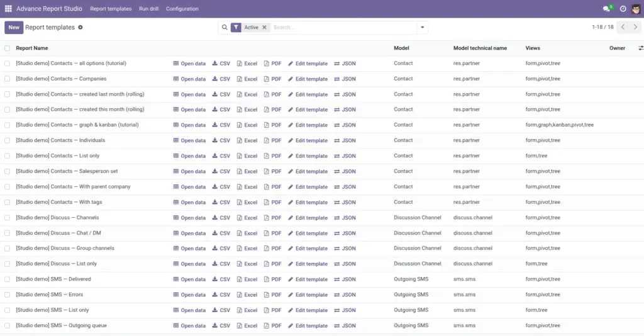
Task: Click 'Outgoing SMS' model in SMS — Delivered row
Action: point(411,279)
